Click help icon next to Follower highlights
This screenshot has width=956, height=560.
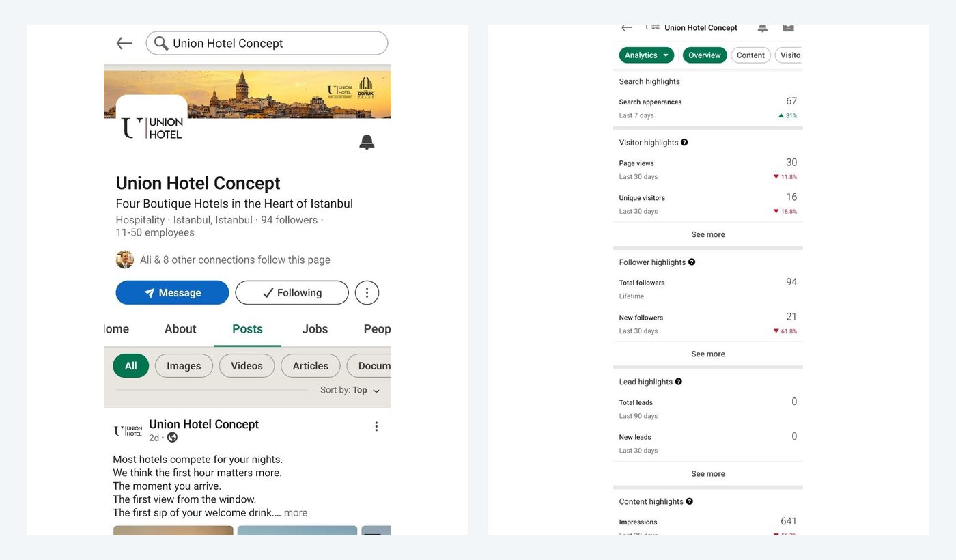point(692,262)
